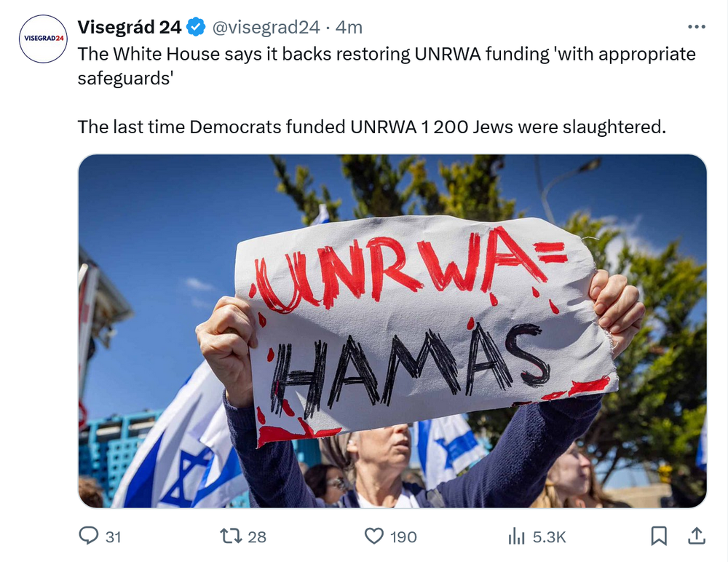Click the 5.3K views count
728x562 pixels.
click(549, 537)
